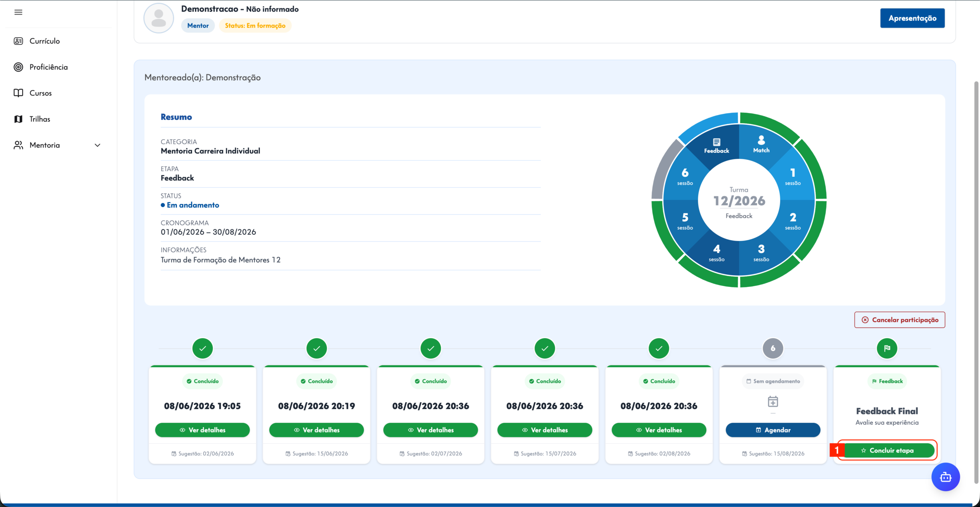Click the user avatar placeholder
This screenshot has height=507, width=980.
point(158,18)
